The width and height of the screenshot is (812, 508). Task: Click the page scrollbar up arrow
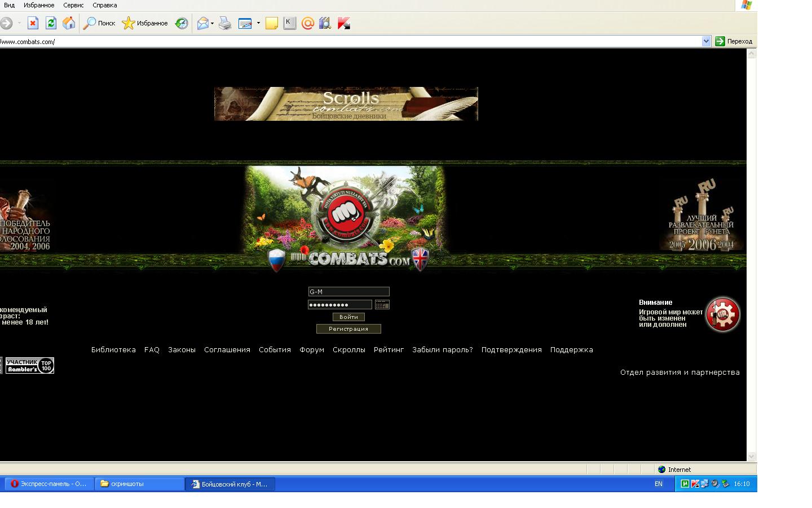coord(751,54)
